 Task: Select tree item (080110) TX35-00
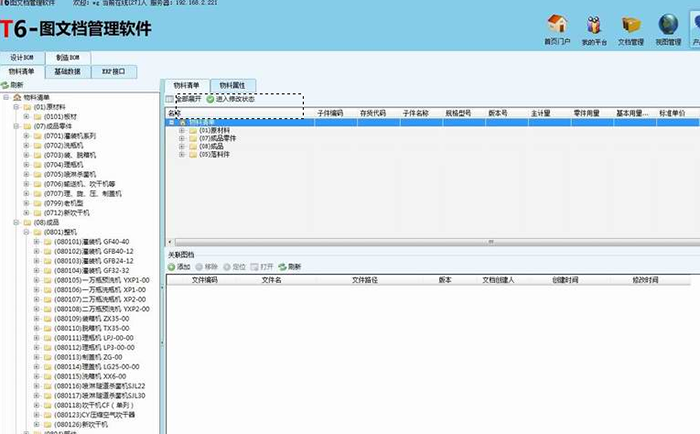[92, 328]
